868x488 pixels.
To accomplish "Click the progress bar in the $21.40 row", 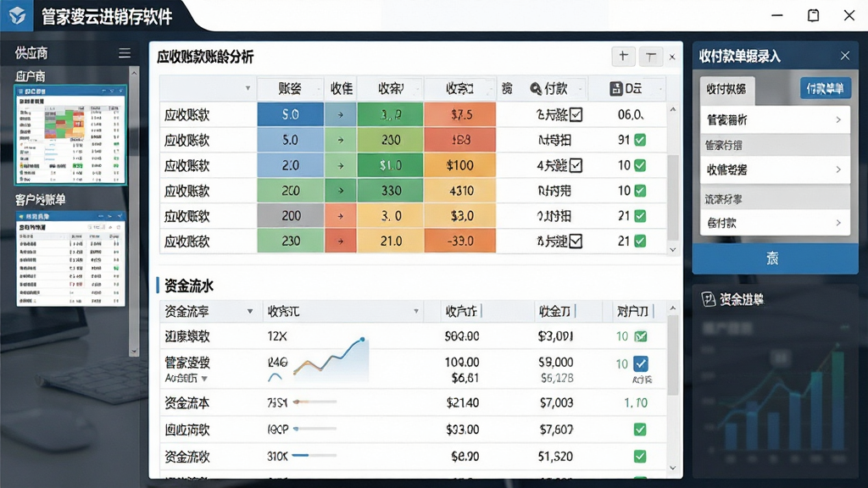I will (x=314, y=402).
